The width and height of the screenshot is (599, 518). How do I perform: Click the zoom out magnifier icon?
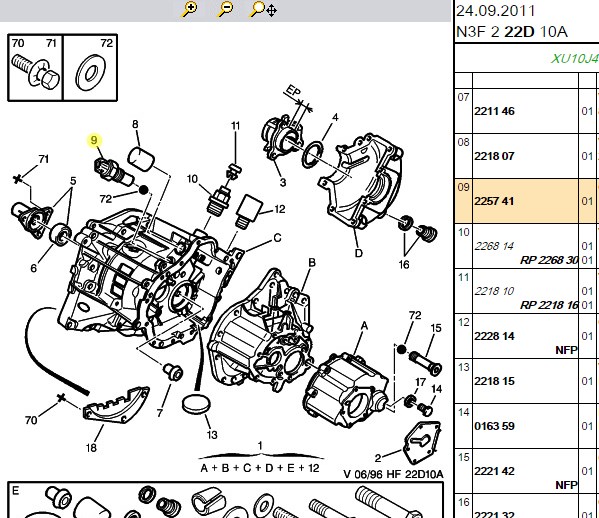pyautogui.click(x=225, y=9)
